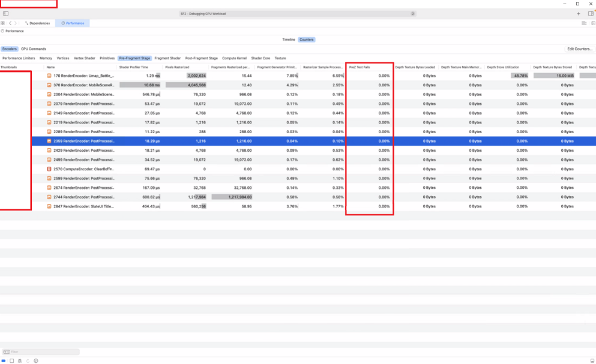This screenshot has width=596, height=364.
Task: Switch to GPU Commands mode
Action: 34,49
